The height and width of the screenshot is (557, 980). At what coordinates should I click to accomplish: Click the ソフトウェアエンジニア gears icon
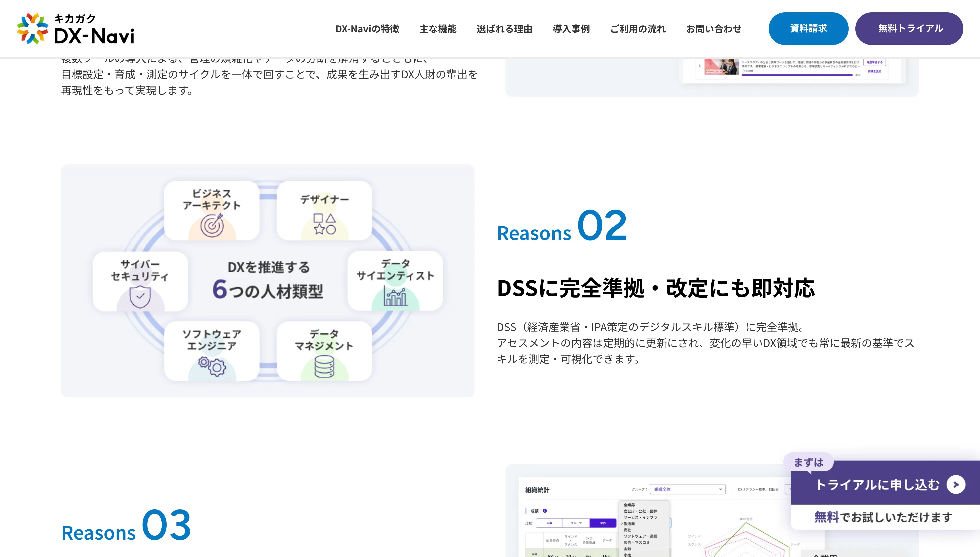point(212,366)
